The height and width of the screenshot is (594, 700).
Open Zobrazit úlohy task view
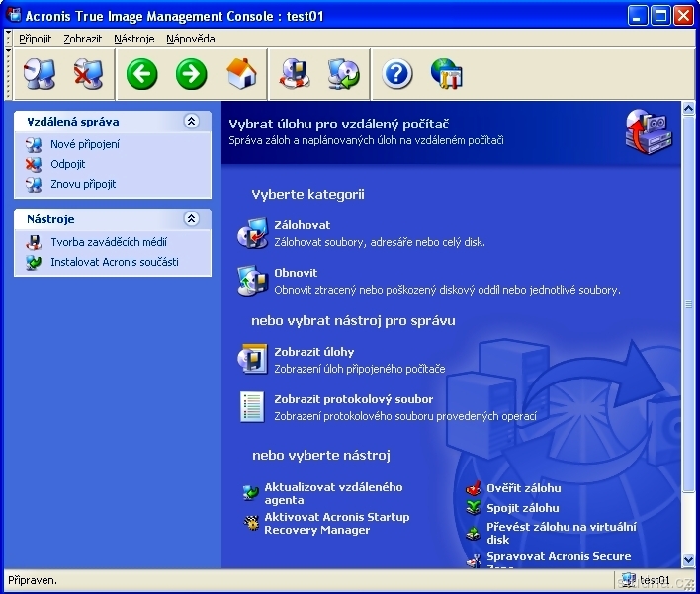point(313,352)
